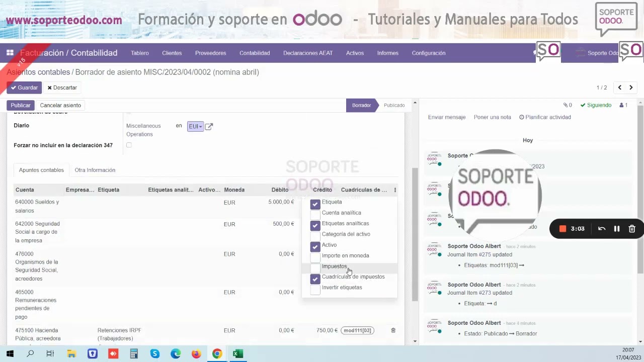This screenshot has width=644, height=362.
Task: Open the Activos menu
Action: pyautogui.click(x=355, y=53)
